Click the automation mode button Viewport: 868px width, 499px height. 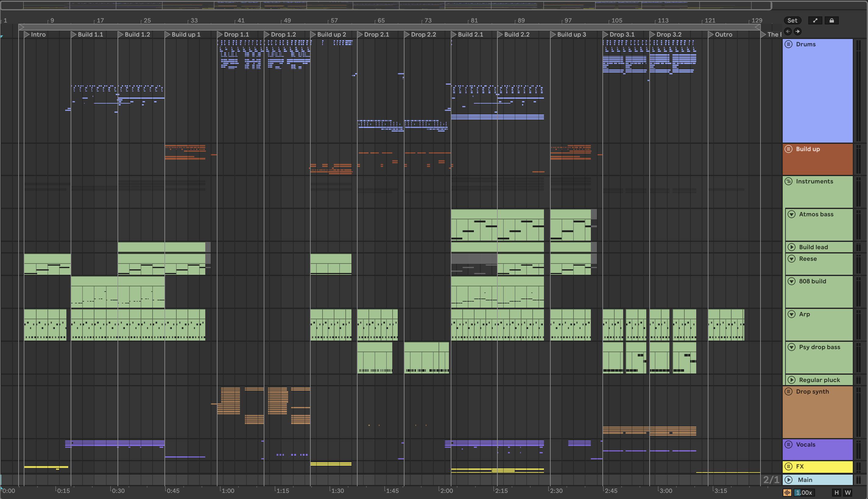815,21
